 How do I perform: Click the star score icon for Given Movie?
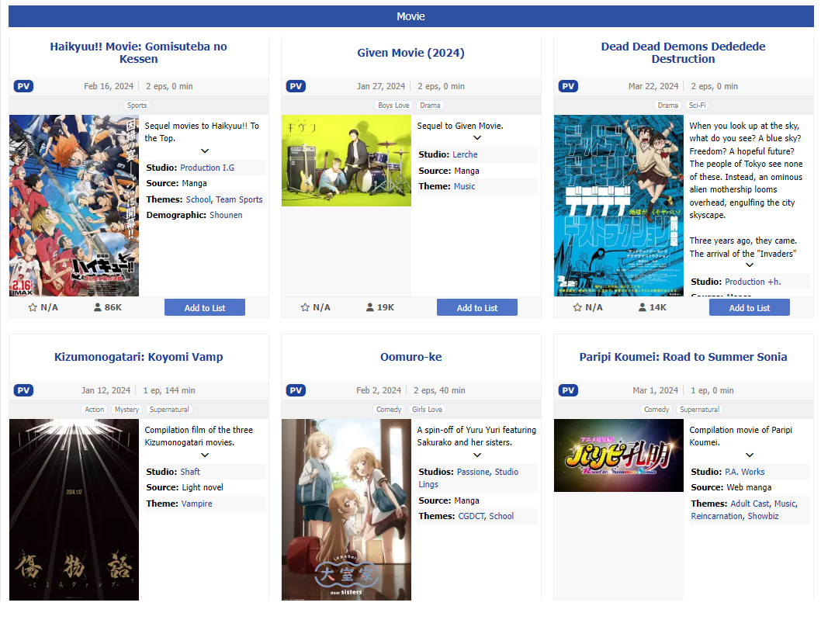pyautogui.click(x=305, y=307)
